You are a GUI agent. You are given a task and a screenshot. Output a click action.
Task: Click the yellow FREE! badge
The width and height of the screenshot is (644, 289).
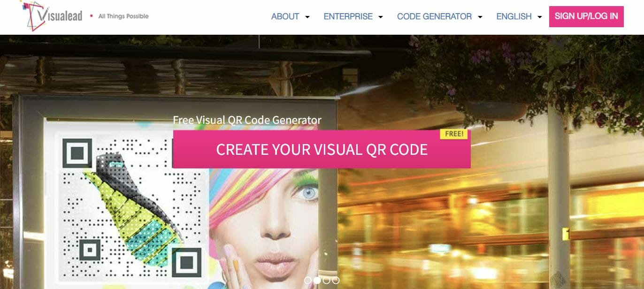(454, 134)
